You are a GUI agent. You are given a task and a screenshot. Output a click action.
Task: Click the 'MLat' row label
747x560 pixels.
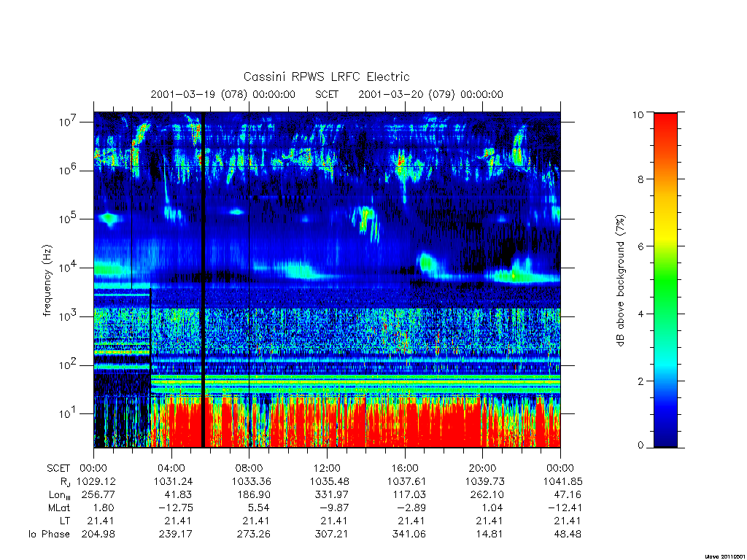59,508
